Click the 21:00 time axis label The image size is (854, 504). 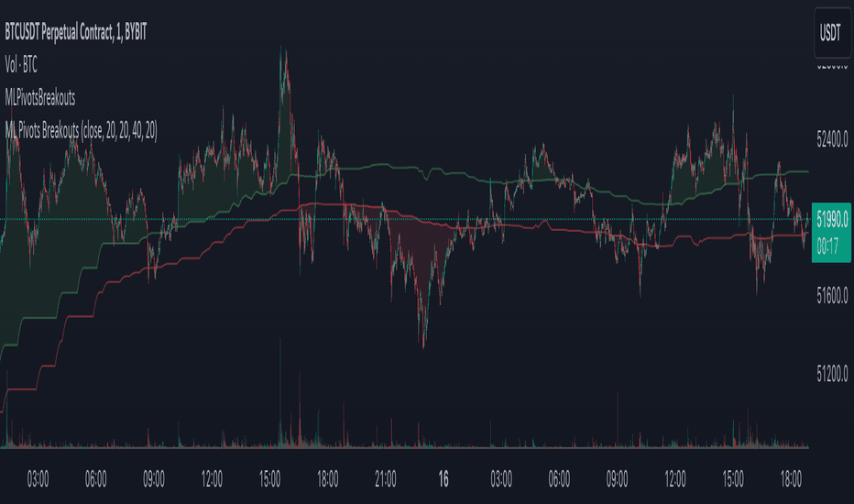[x=386, y=479]
